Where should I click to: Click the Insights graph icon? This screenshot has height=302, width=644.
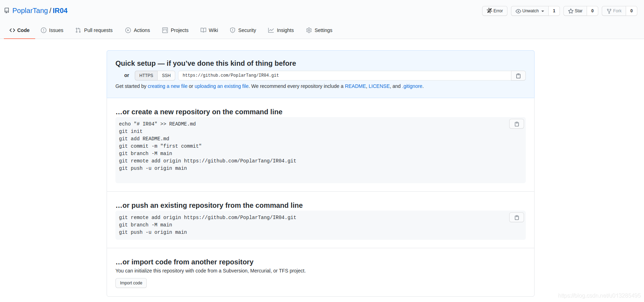point(271,30)
